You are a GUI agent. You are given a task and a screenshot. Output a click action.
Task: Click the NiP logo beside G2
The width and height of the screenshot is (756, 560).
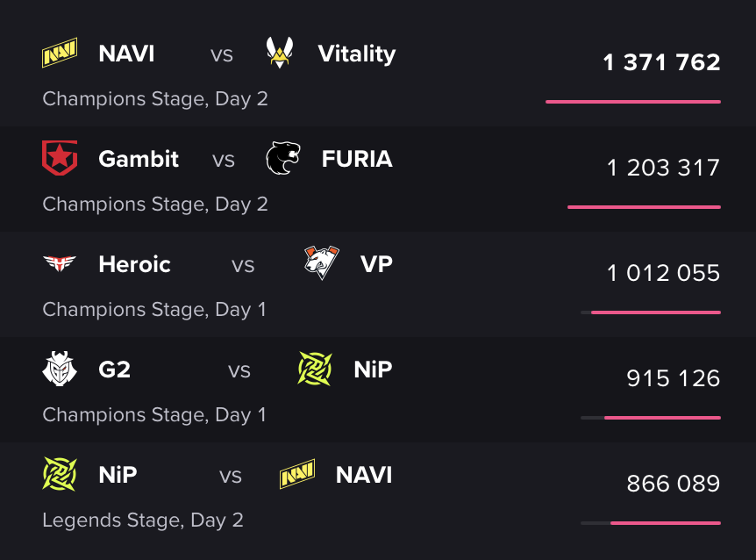(315, 369)
